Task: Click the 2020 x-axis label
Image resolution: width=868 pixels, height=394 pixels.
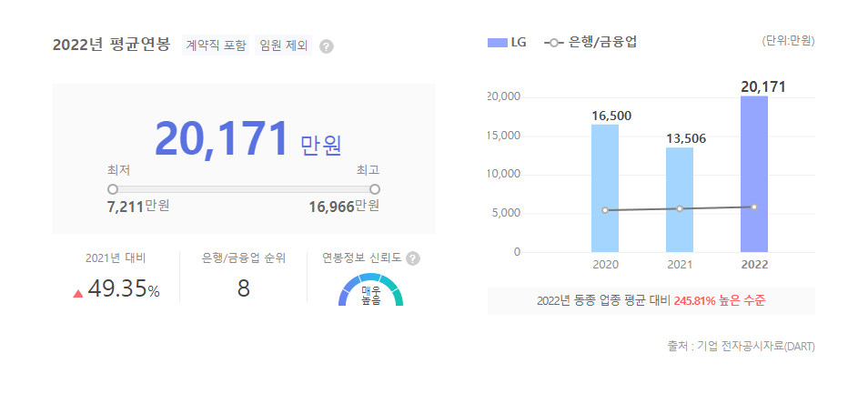Action: (x=606, y=265)
